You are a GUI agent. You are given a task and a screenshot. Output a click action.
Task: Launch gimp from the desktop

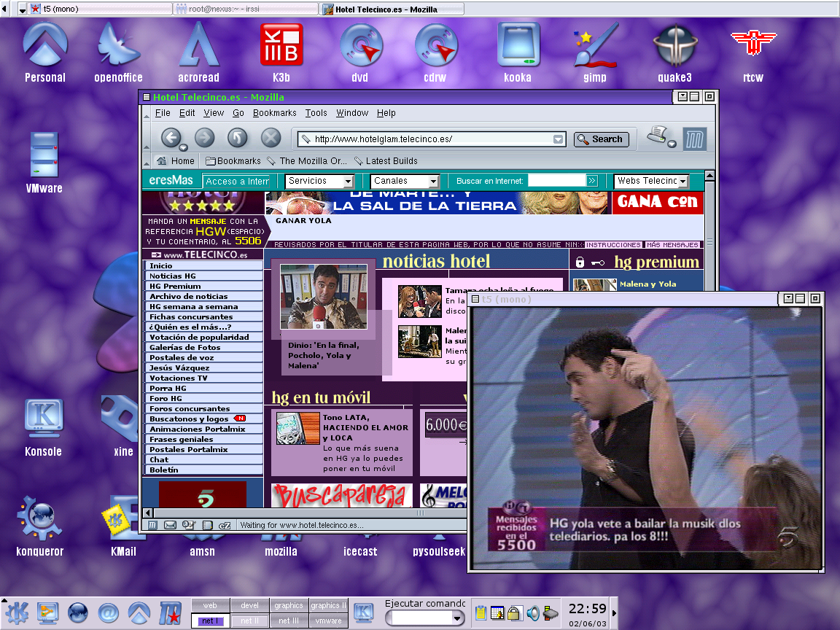(595, 52)
